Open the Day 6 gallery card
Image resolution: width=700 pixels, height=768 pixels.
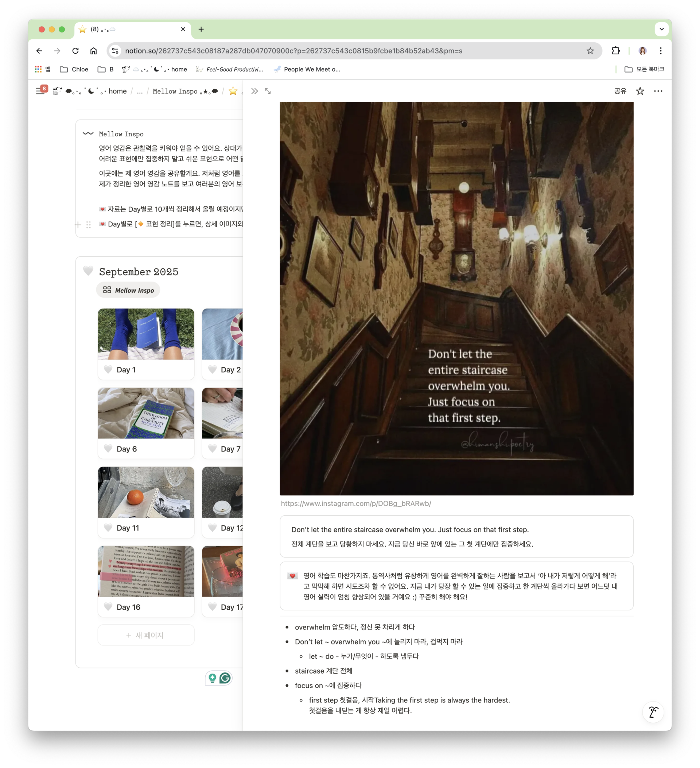pyautogui.click(x=145, y=423)
